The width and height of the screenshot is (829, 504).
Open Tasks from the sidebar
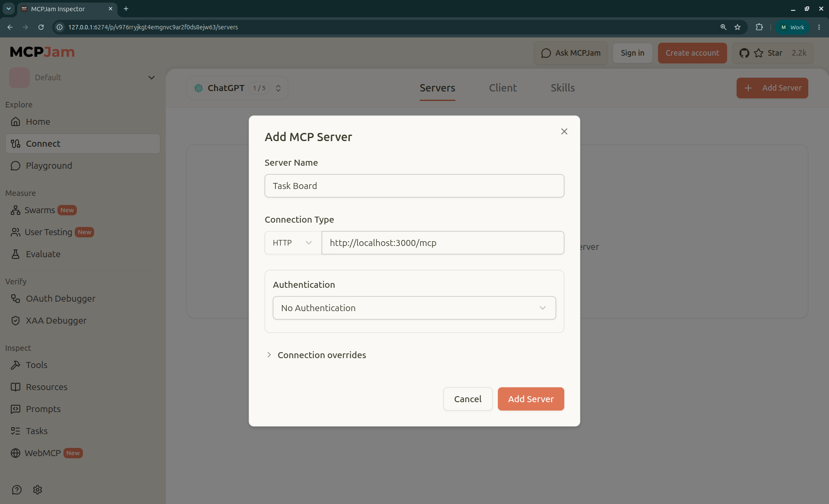click(83, 431)
